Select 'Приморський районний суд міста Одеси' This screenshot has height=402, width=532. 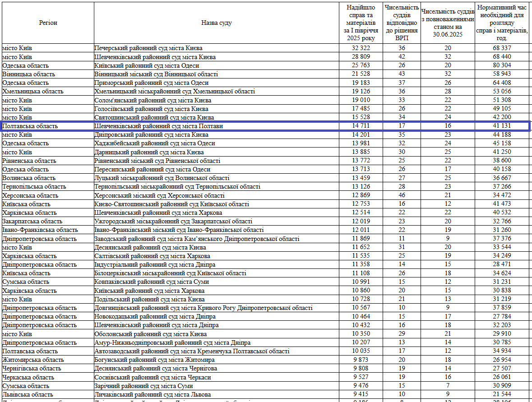click(151, 83)
